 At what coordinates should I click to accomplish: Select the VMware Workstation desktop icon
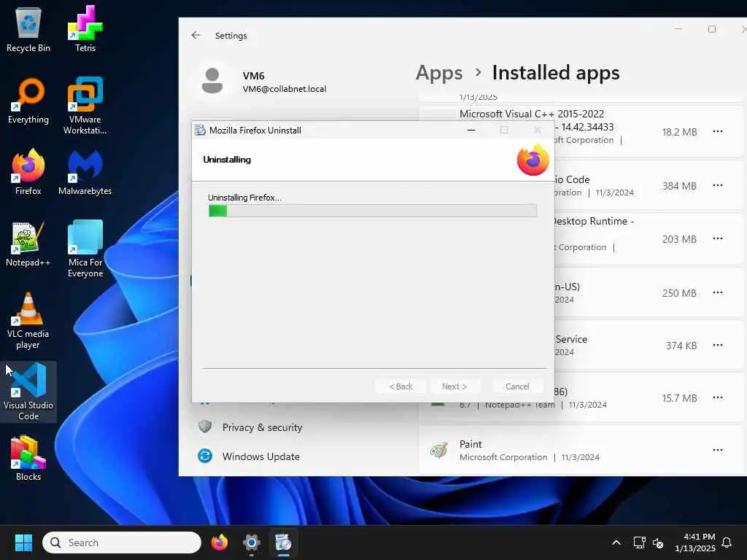click(85, 106)
